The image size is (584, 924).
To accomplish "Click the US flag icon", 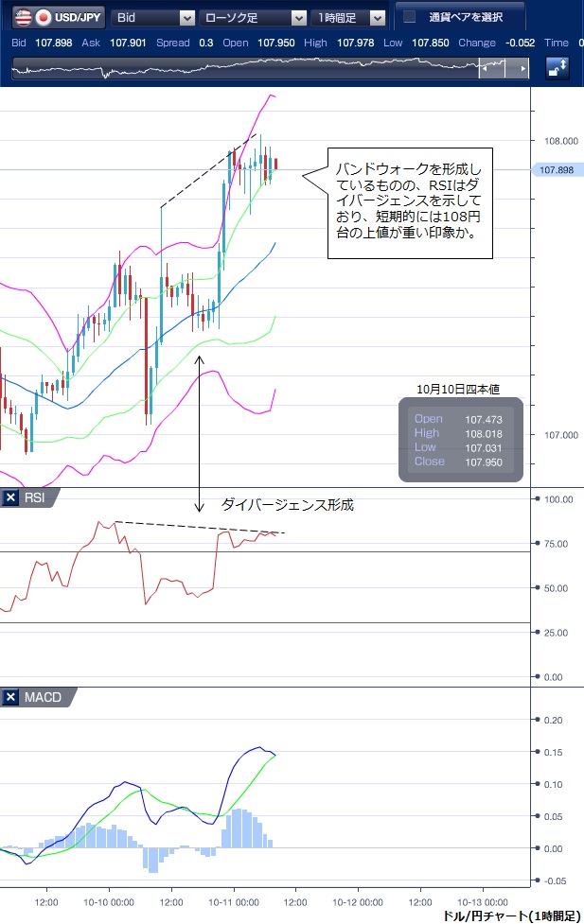I will [22, 17].
